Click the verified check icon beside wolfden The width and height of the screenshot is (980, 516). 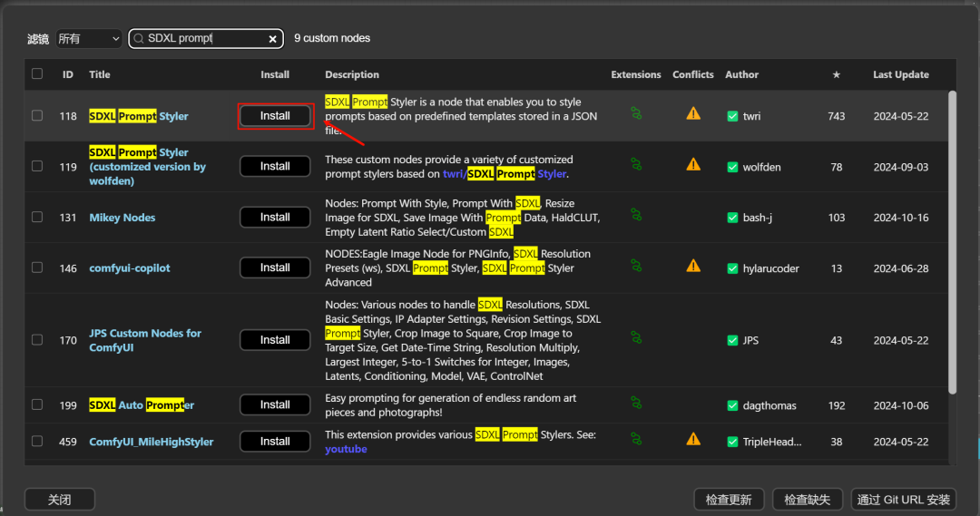click(x=732, y=168)
